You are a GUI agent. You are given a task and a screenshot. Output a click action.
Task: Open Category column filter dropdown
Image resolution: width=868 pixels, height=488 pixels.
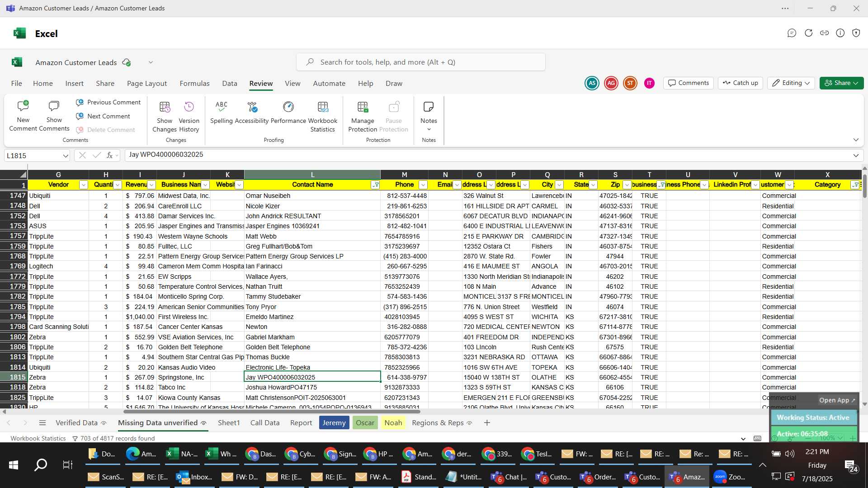click(x=855, y=185)
